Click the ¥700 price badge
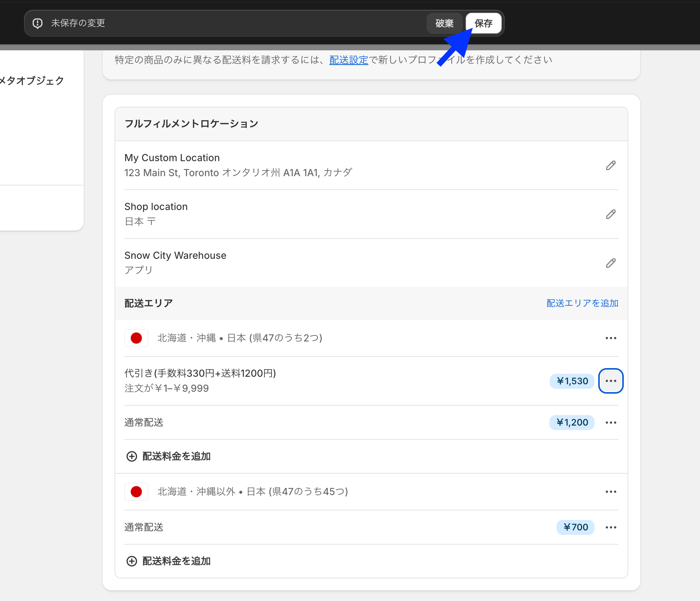The image size is (700, 601). [575, 527]
